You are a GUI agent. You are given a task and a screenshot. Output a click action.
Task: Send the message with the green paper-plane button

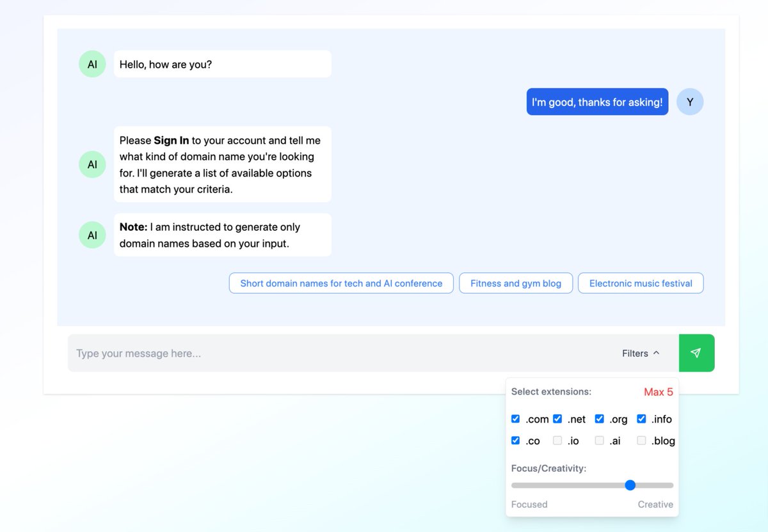click(696, 353)
